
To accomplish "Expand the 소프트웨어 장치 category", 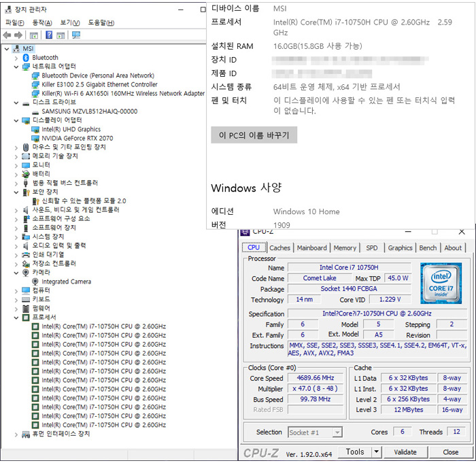I will (x=16, y=228).
